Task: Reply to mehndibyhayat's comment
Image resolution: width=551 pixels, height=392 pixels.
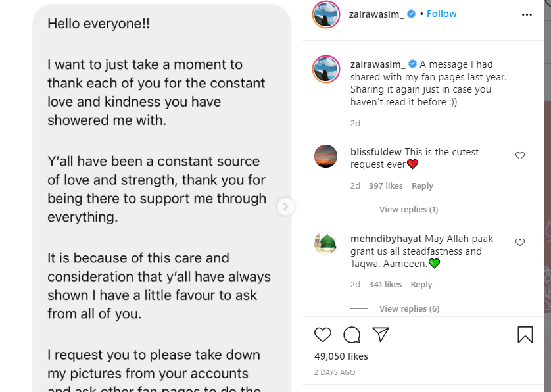Action: point(421,285)
